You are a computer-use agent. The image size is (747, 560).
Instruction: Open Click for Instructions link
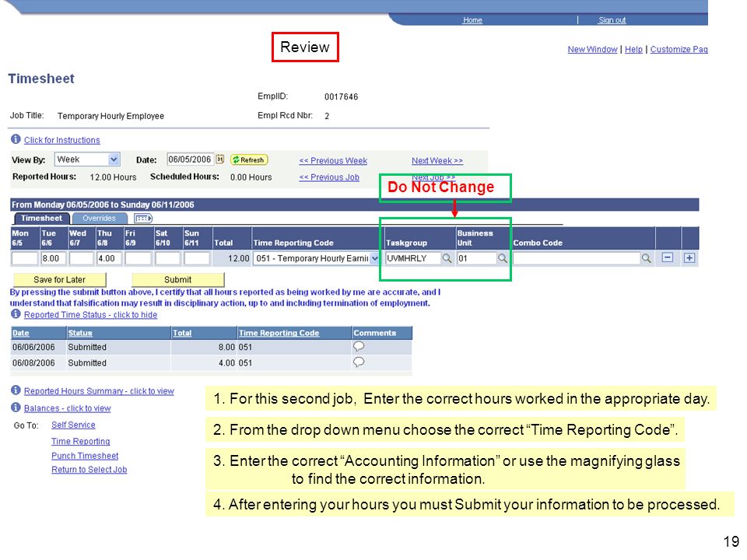[x=62, y=140]
